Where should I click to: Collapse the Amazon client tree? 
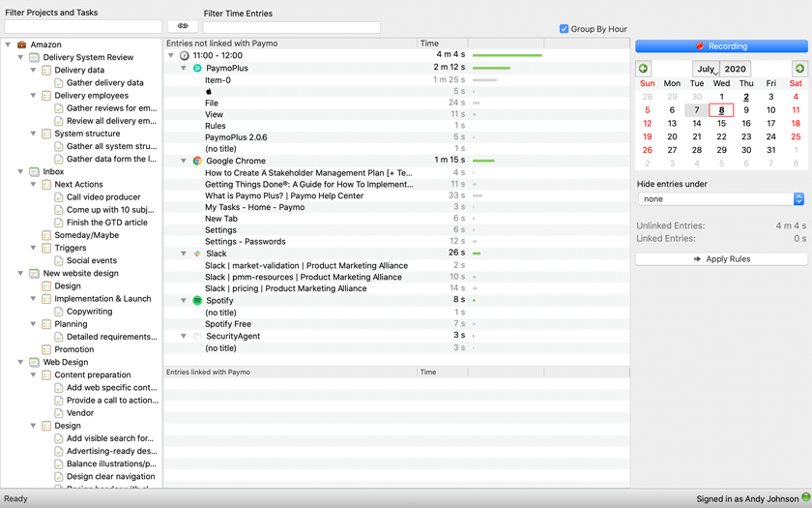pos(9,45)
